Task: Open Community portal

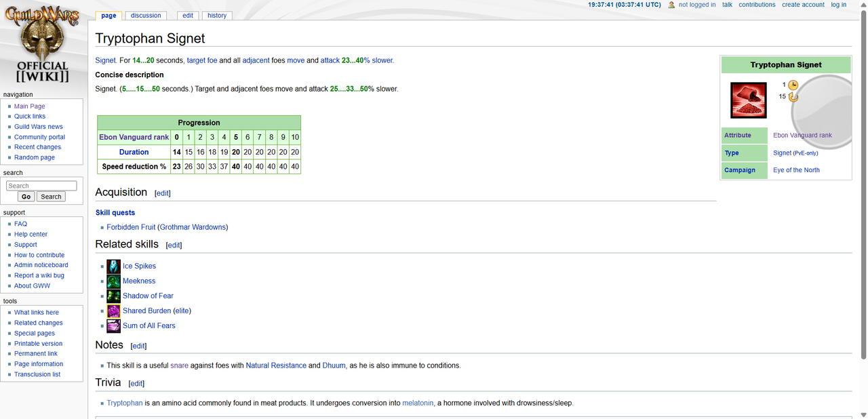Action: [40, 137]
